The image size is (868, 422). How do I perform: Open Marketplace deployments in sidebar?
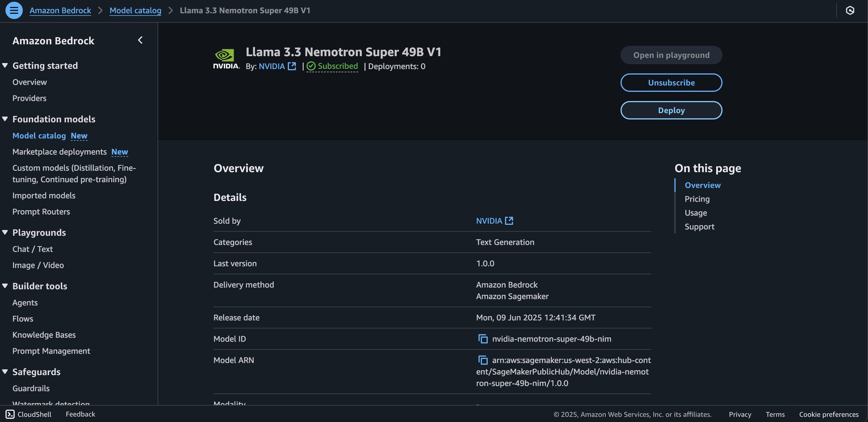pos(59,152)
